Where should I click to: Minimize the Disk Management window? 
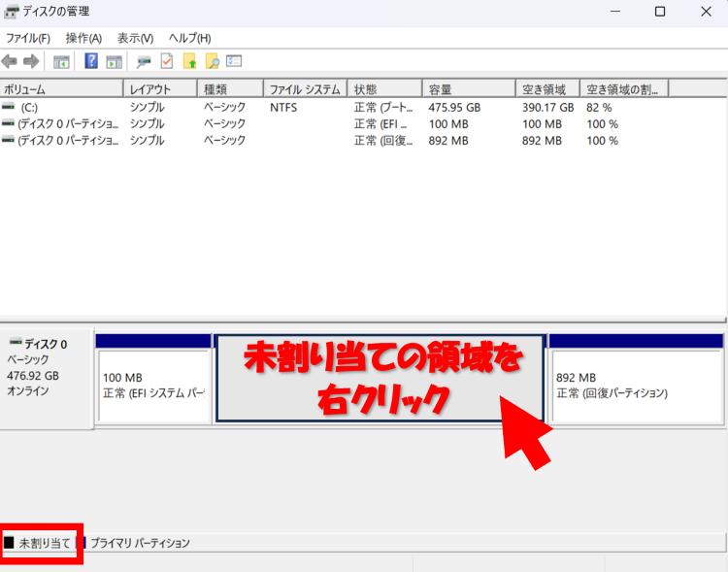point(615,12)
